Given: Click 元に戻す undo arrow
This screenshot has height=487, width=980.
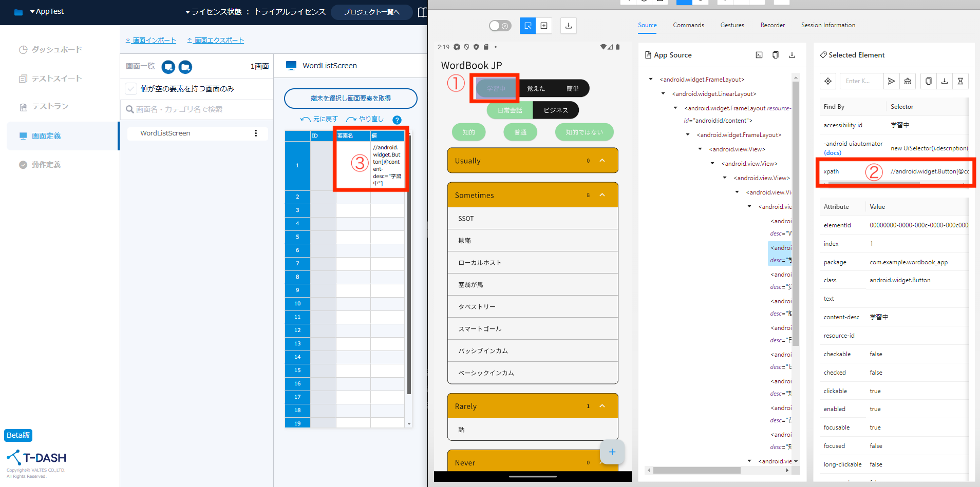Looking at the screenshot, I should tap(306, 119).
